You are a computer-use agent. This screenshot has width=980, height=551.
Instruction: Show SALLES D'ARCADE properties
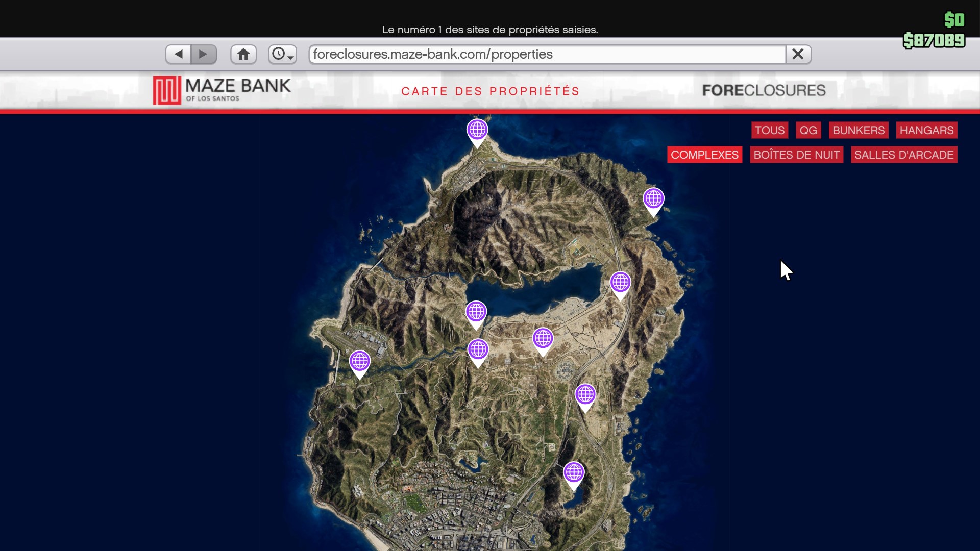click(903, 155)
